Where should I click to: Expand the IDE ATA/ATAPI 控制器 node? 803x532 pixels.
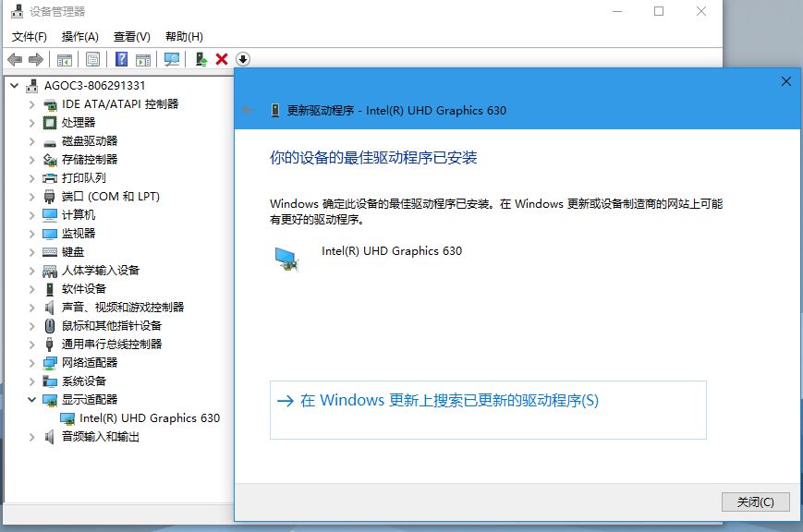[x=31, y=104]
